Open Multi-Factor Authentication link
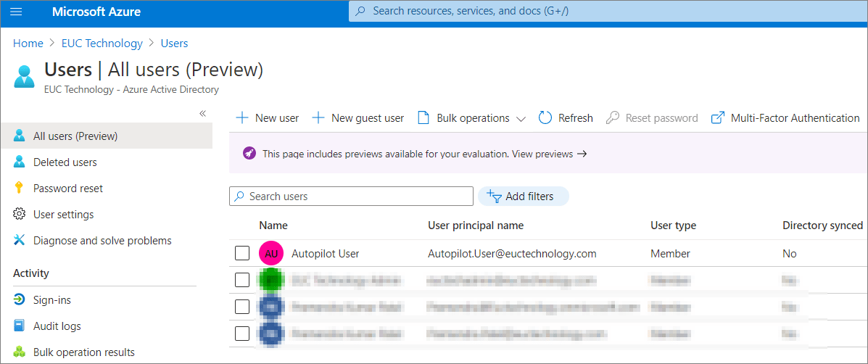 click(785, 118)
